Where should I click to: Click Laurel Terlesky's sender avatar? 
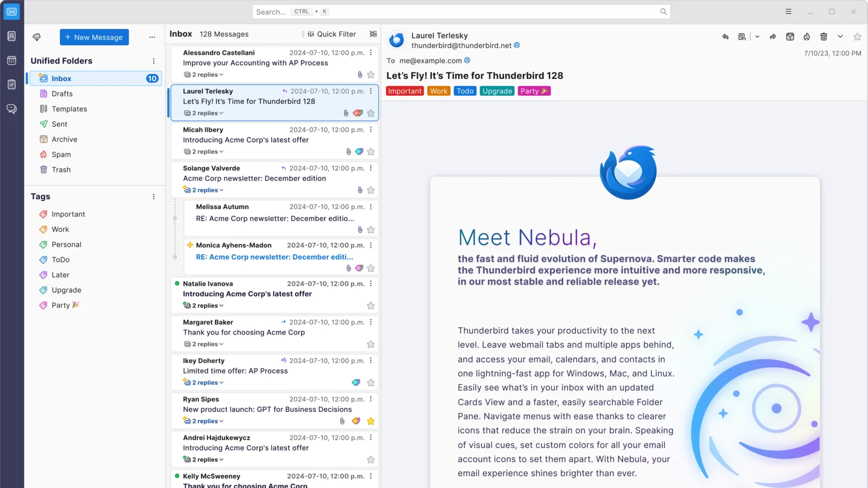(x=397, y=40)
